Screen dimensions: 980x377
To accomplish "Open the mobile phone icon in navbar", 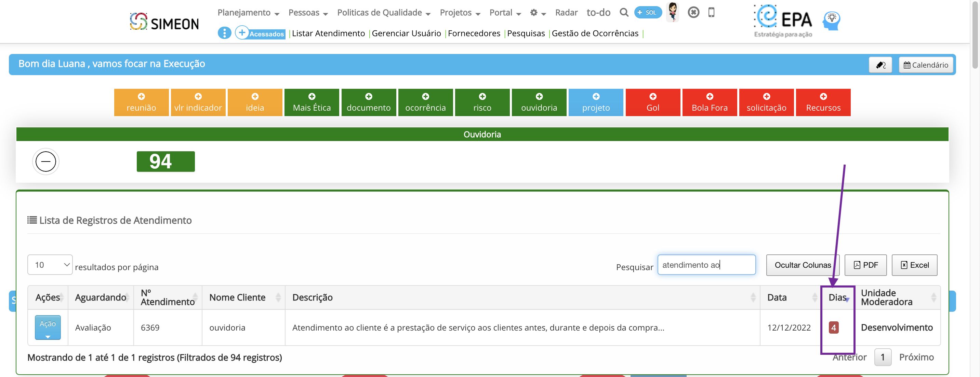I will coord(711,13).
